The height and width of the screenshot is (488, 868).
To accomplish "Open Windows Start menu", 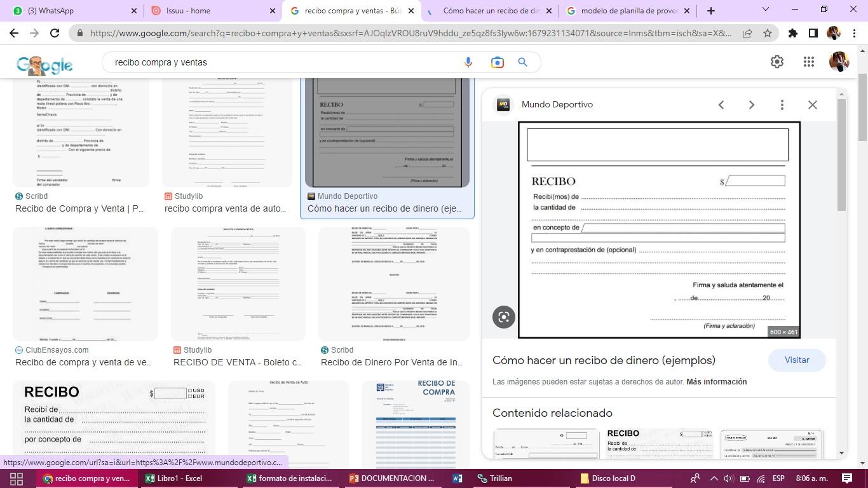I will click(17, 478).
